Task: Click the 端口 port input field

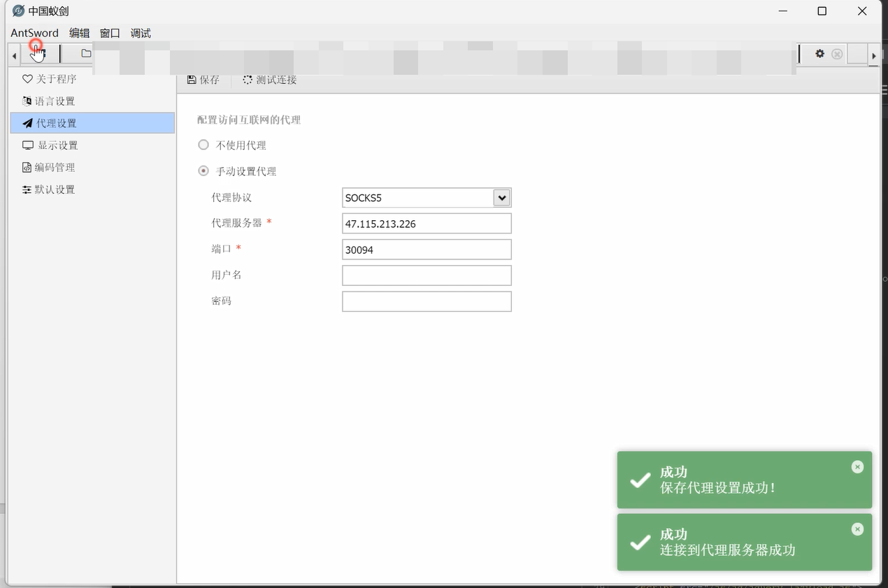Action: (427, 250)
